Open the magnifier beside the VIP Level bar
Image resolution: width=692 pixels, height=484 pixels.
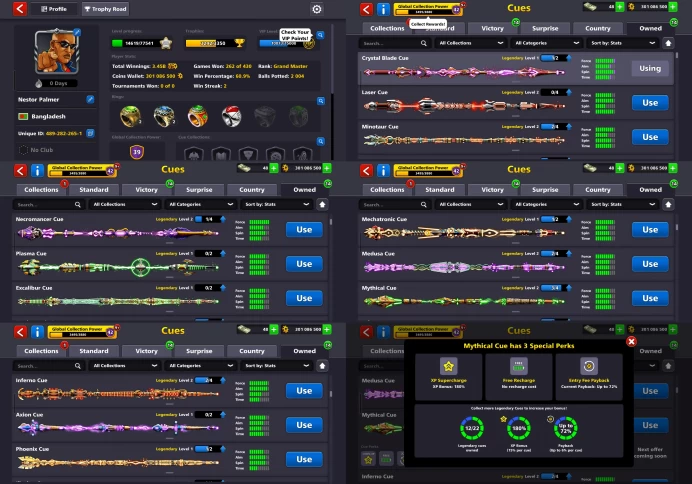click(321, 35)
